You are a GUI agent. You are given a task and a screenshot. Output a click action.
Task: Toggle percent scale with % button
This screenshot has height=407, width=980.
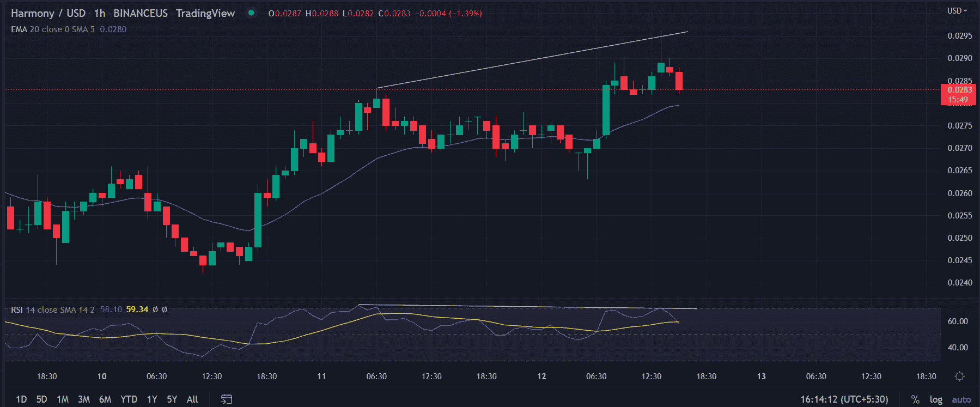(x=915, y=399)
